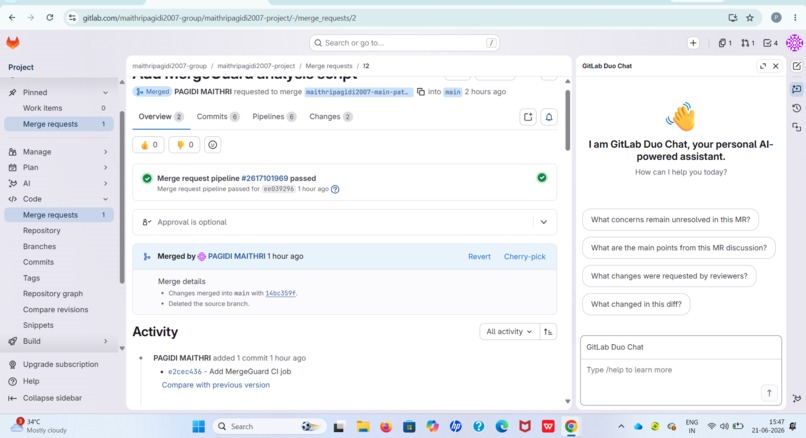
Task: Open Repository in the sidebar
Action: click(59, 230)
